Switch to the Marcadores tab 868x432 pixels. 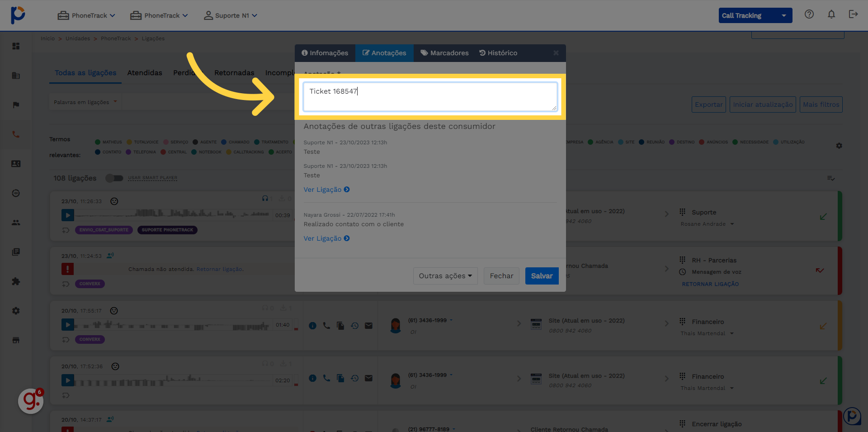444,53
